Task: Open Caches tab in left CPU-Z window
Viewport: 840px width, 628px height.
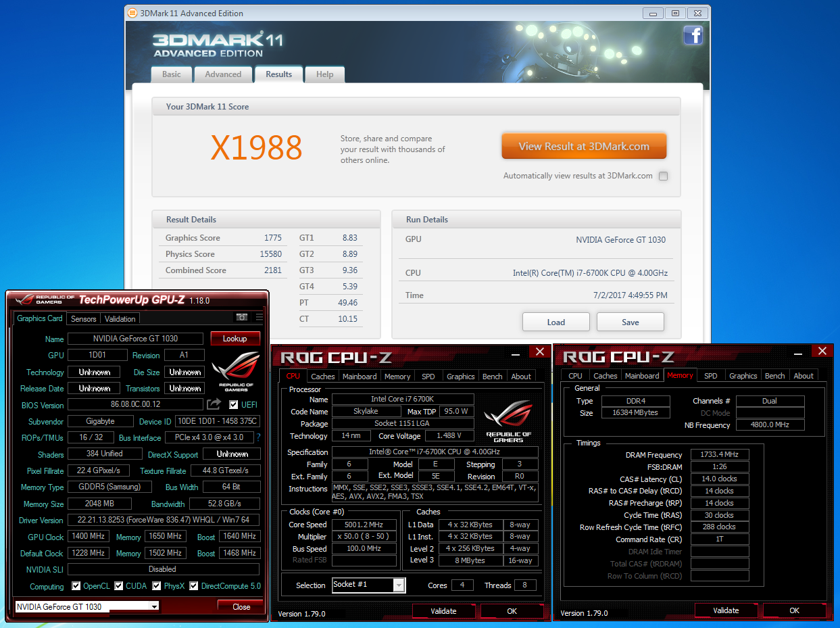Action: click(x=323, y=377)
